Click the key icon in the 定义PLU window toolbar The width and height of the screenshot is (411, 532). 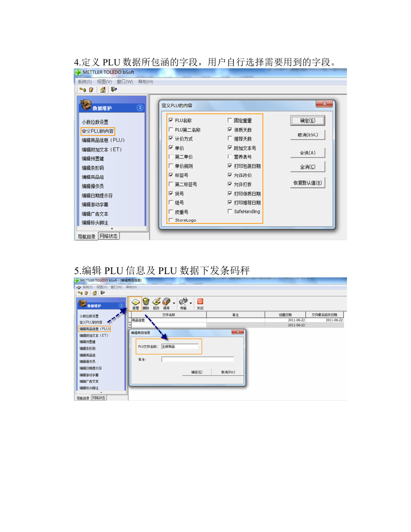pos(82,90)
